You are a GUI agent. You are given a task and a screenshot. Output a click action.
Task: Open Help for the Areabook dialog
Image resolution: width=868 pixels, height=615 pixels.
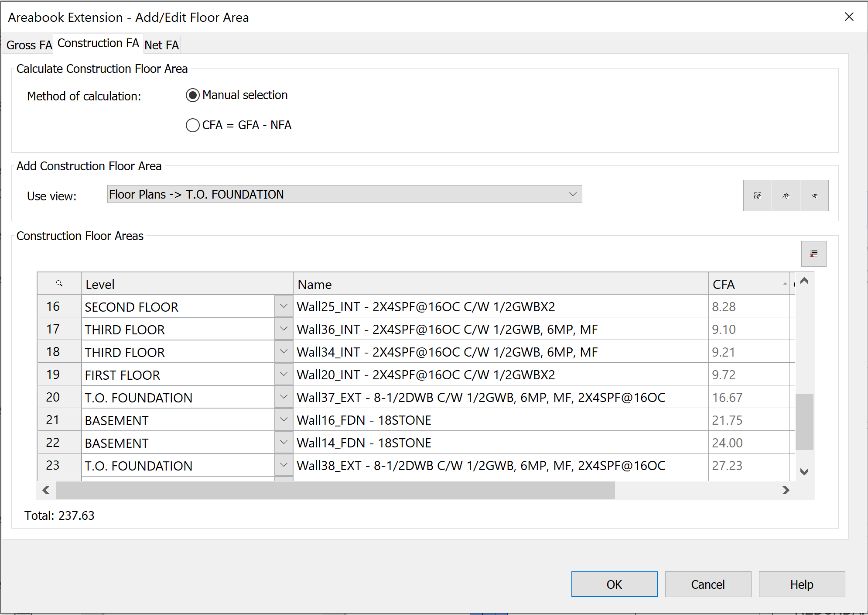[802, 584]
